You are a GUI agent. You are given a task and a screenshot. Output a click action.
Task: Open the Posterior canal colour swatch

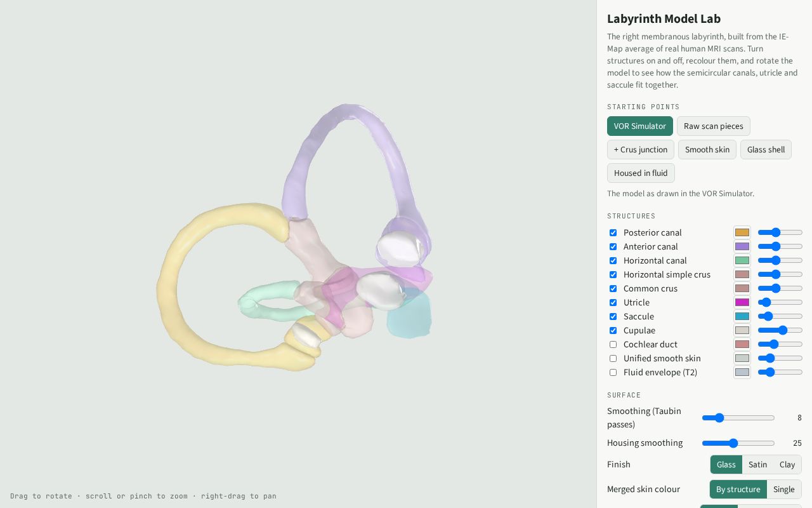point(742,232)
